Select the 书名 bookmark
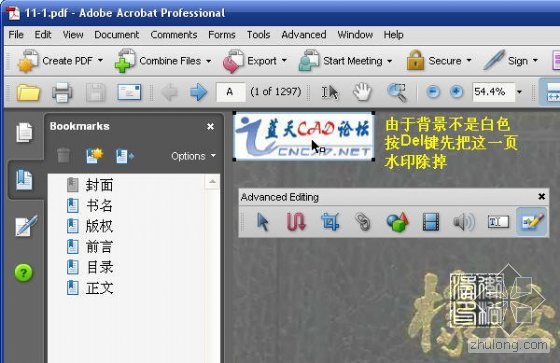 pyautogui.click(x=99, y=206)
